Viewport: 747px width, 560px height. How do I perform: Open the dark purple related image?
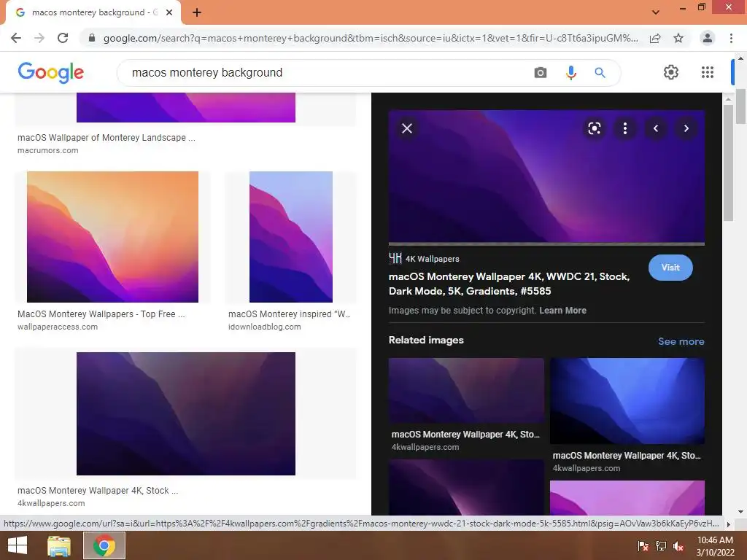point(466,390)
